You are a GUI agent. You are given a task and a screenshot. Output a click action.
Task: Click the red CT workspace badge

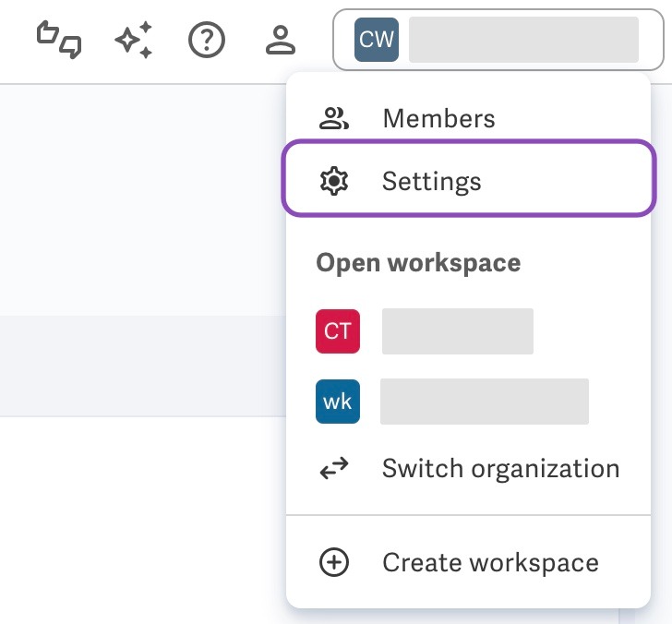338,331
